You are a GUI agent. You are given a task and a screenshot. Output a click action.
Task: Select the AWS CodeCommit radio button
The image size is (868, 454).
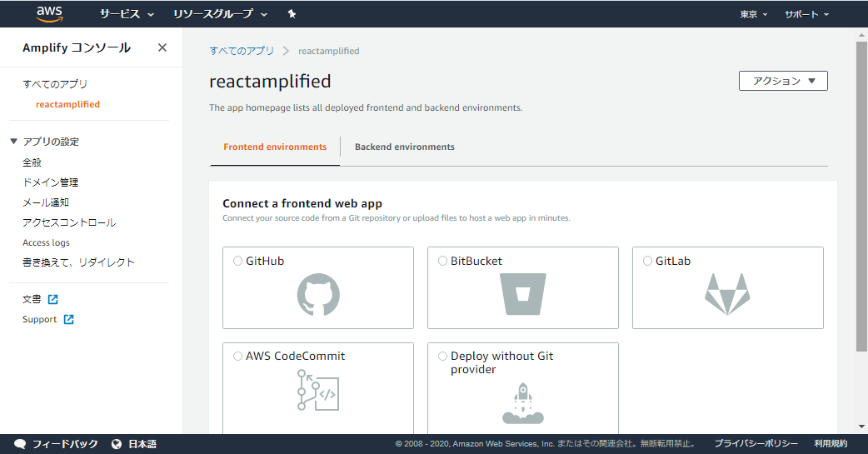tap(237, 356)
